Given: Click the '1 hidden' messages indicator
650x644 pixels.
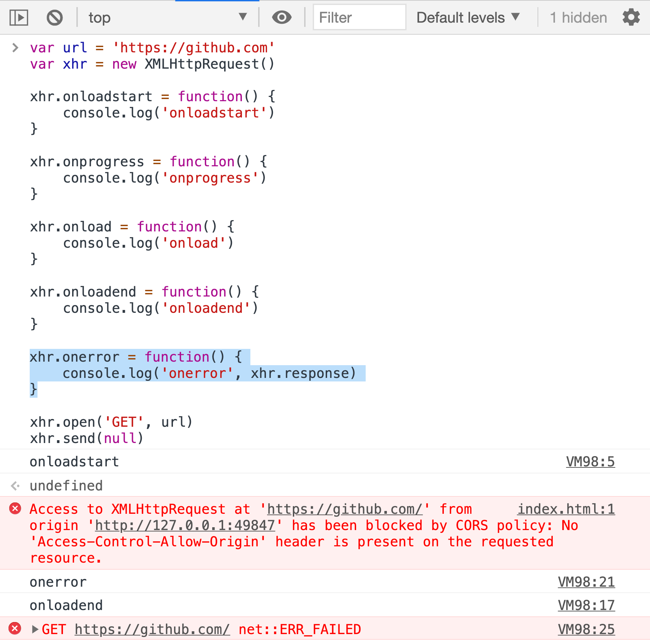Looking at the screenshot, I should click(579, 17).
